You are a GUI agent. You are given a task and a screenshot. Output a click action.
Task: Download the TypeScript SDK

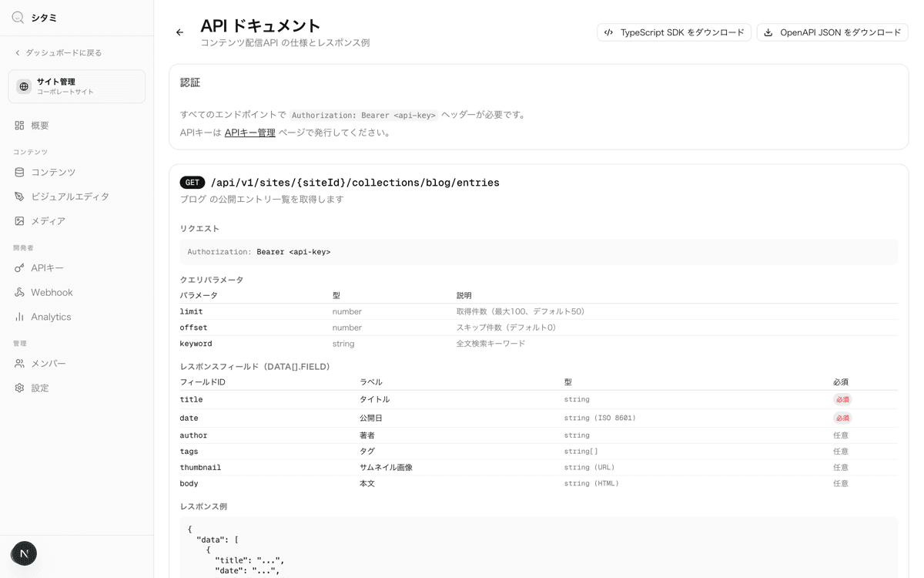tap(674, 32)
